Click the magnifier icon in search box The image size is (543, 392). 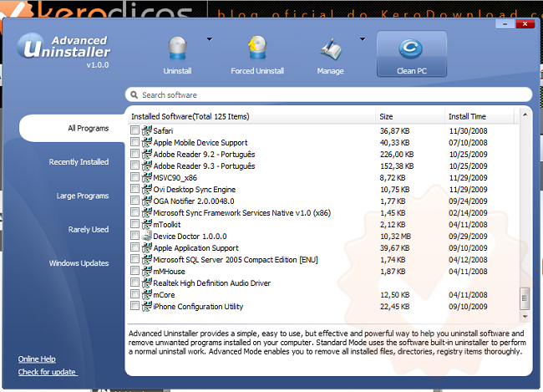point(134,94)
